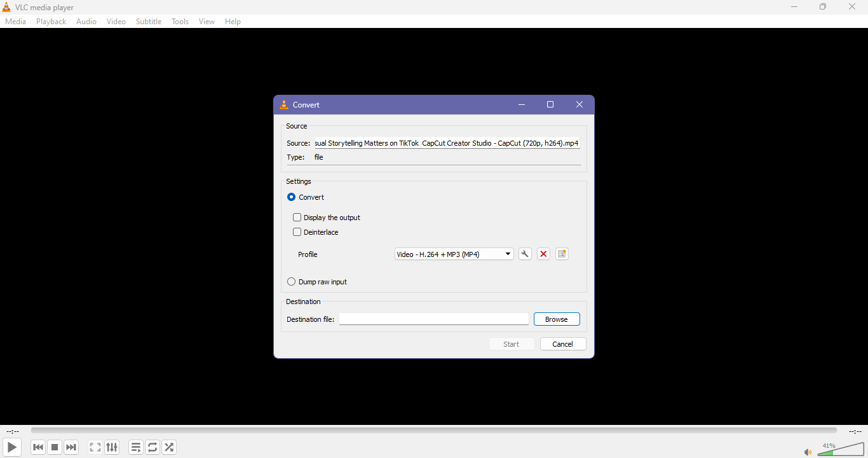Image resolution: width=868 pixels, height=458 pixels.
Task: Stop playback with the stop button
Action: 55,447
